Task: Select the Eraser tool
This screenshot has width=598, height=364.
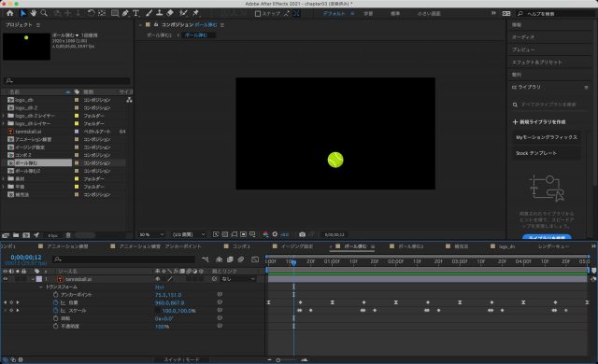Action: coord(170,13)
